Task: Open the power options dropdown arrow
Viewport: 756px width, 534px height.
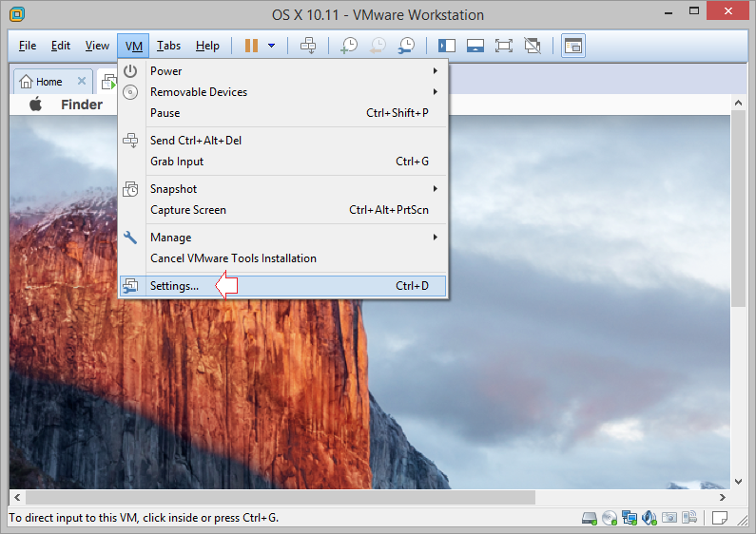Action: [x=271, y=46]
